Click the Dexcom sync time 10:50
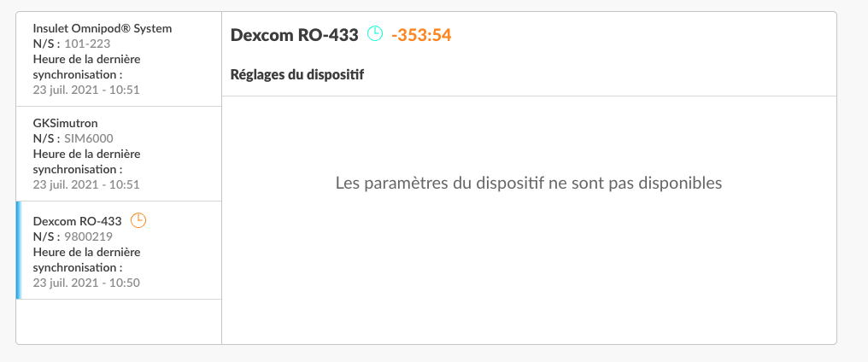 pos(86,283)
